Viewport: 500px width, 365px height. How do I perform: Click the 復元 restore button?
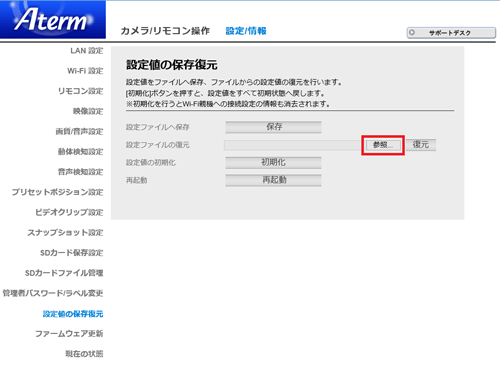tap(421, 145)
